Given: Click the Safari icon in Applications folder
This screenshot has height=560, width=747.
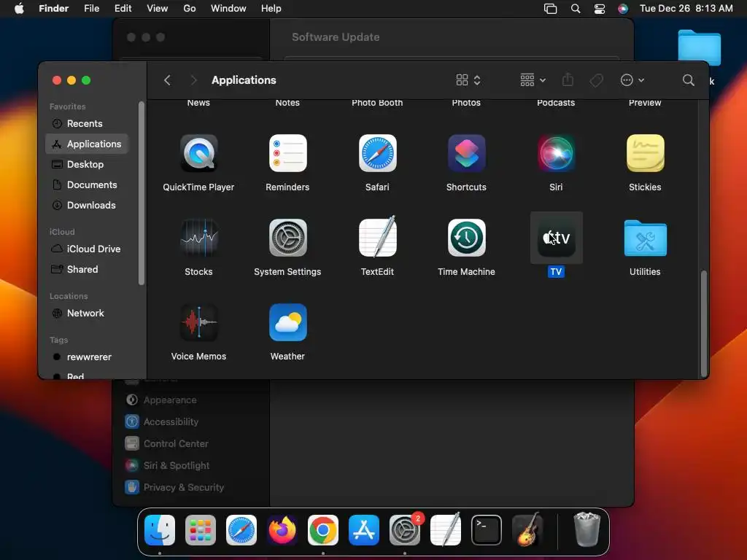Looking at the screenshot, I should coord(377,153).
